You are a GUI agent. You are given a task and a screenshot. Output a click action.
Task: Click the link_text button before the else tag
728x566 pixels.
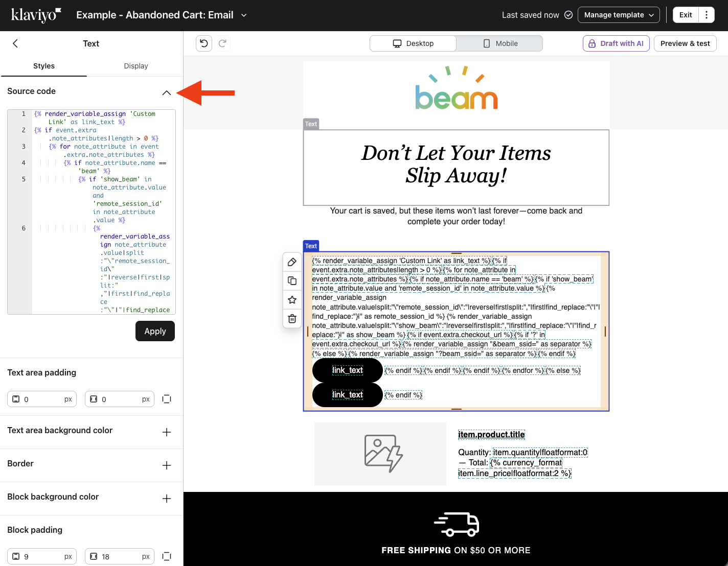click(348, 370)
